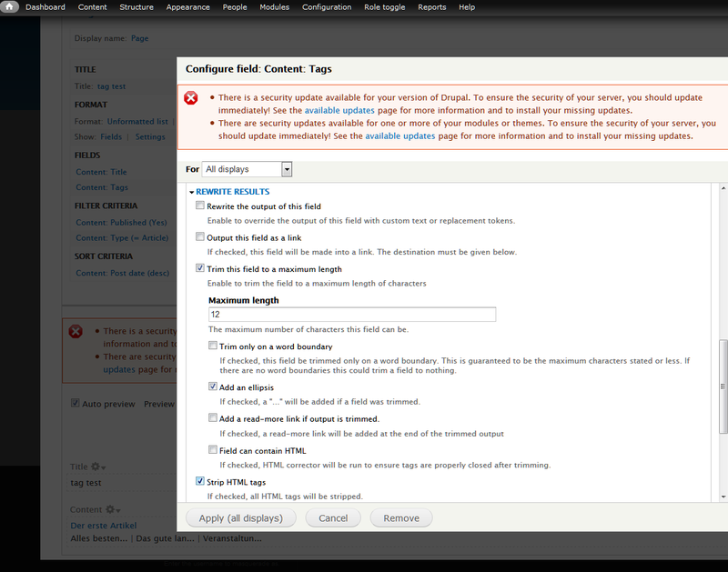The height and width of the screenshot is (572, 728).
Task: Uncheck Trim this field to a maximum length
Action: pos(200,268)
